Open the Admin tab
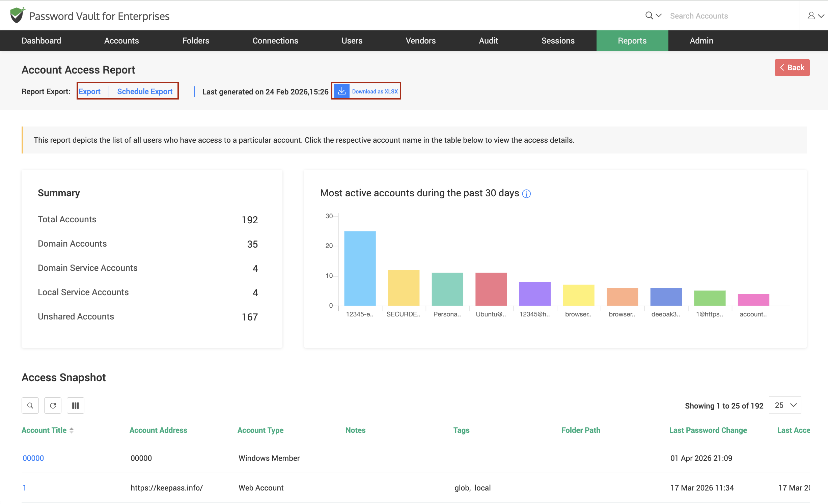Viewport: 828px width, 504px height. [x=701, y=40]
